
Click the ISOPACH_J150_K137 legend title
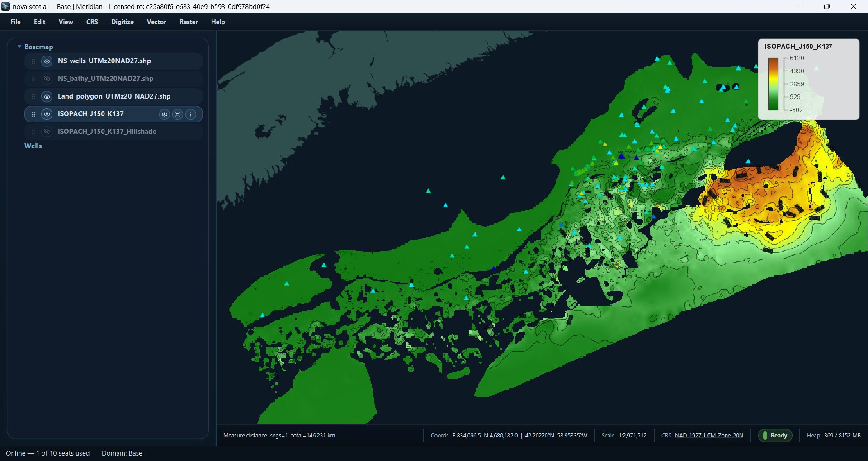click(798, 47)
